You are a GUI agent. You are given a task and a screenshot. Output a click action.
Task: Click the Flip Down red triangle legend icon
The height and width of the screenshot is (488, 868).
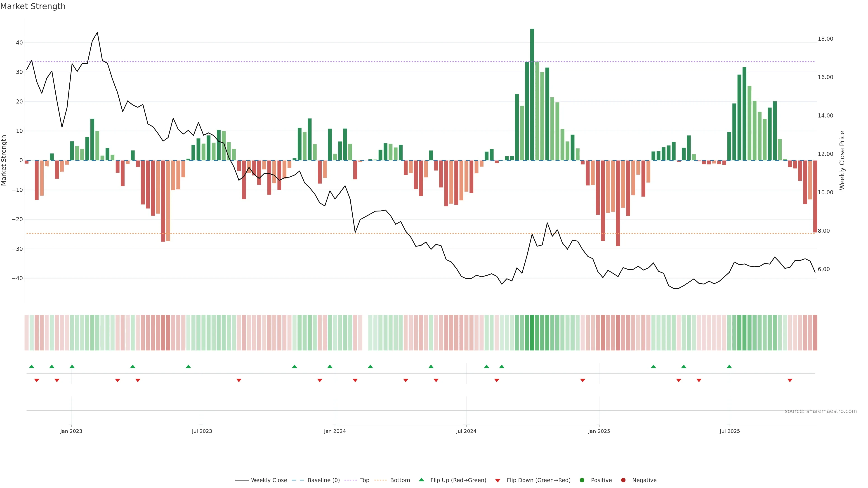pyautogui.click(x=498, y=480)
